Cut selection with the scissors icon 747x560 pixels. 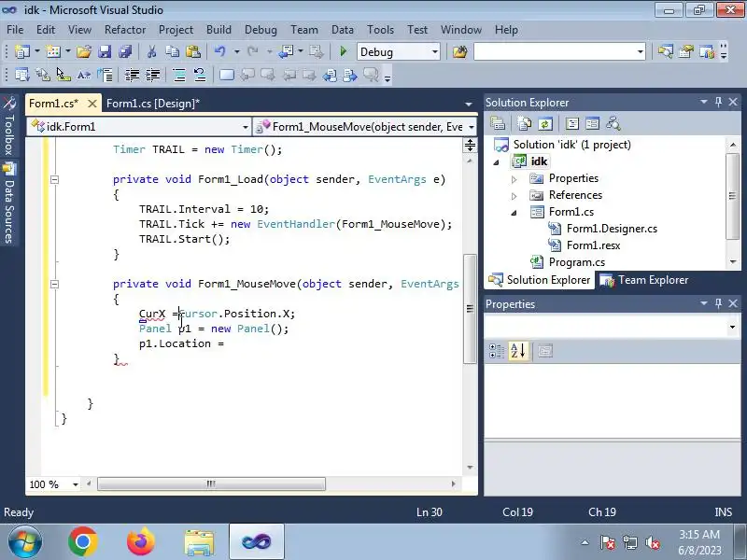152,51
